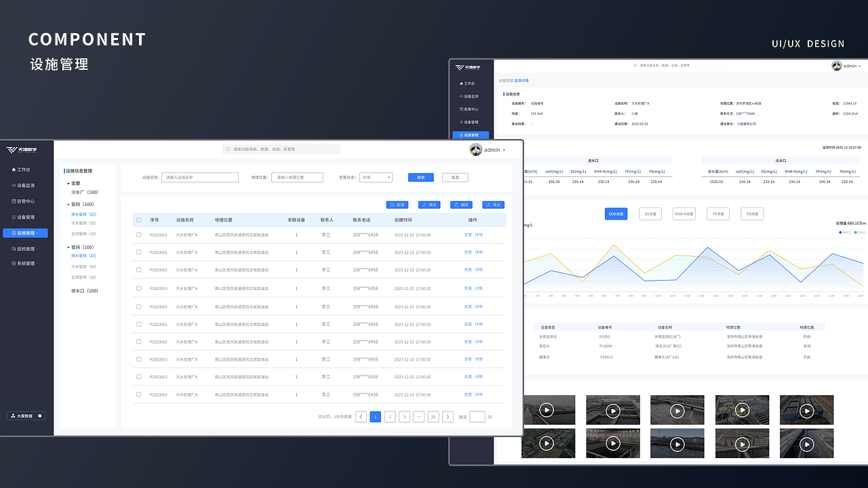The height and width of the screenshot is (488, 868).
Task: Click the admin avatar in back window
Action: 837,66
